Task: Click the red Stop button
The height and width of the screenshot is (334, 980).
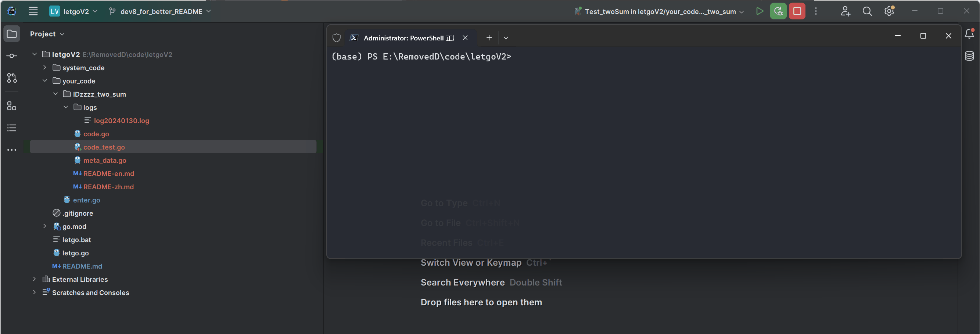Action: [797, 11]
